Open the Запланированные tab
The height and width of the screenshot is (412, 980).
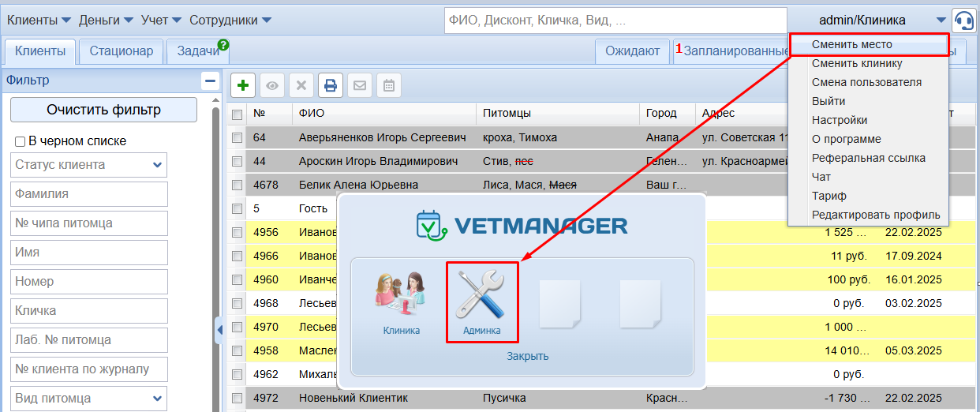[x=731, y=51]
